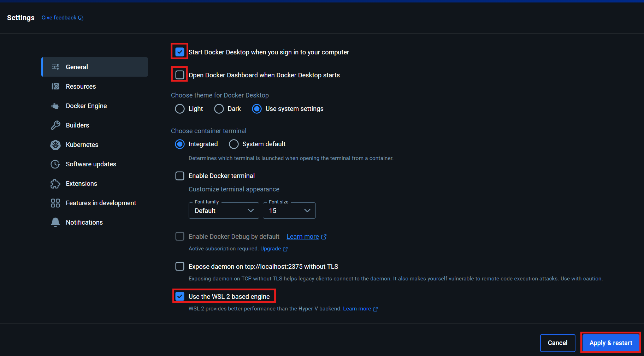This screenshot has height=356, width=644.
Task: Check Expose daemon on tcp://localhost:2375 without TLS
Action: pyautogui.click(x=180, y=266)
